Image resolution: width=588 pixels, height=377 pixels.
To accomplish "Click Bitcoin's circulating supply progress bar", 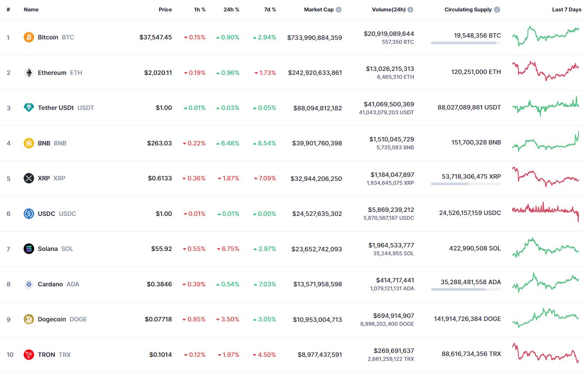I will click(x=465, y=43).
